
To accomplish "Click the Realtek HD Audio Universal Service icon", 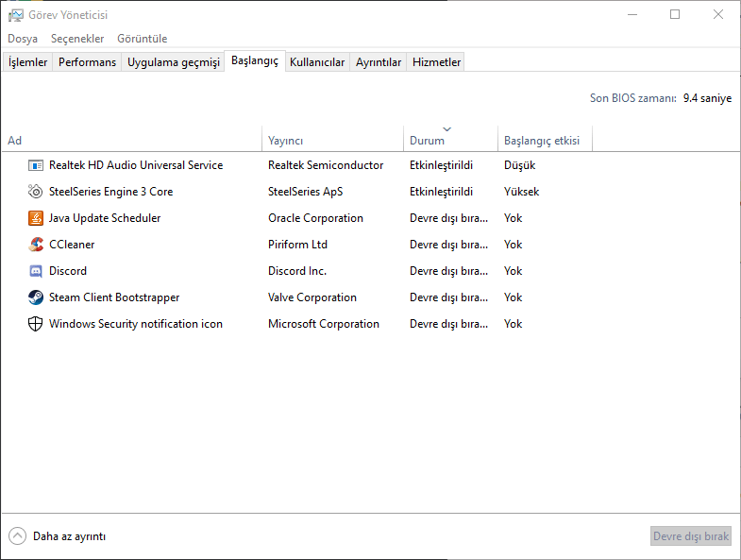I will click(x=36, y=165).
